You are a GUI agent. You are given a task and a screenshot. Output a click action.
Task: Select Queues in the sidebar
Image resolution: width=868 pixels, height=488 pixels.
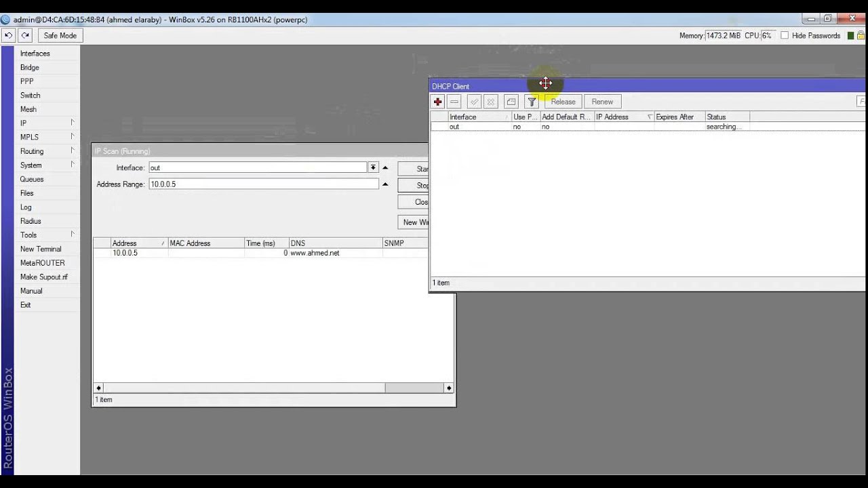click(x=47, y=179)
